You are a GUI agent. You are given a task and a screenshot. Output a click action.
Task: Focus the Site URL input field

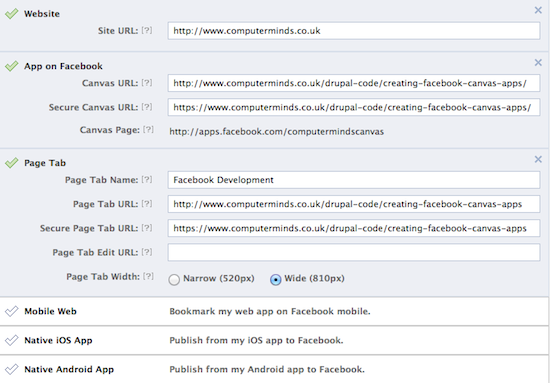tap(354, 31)
